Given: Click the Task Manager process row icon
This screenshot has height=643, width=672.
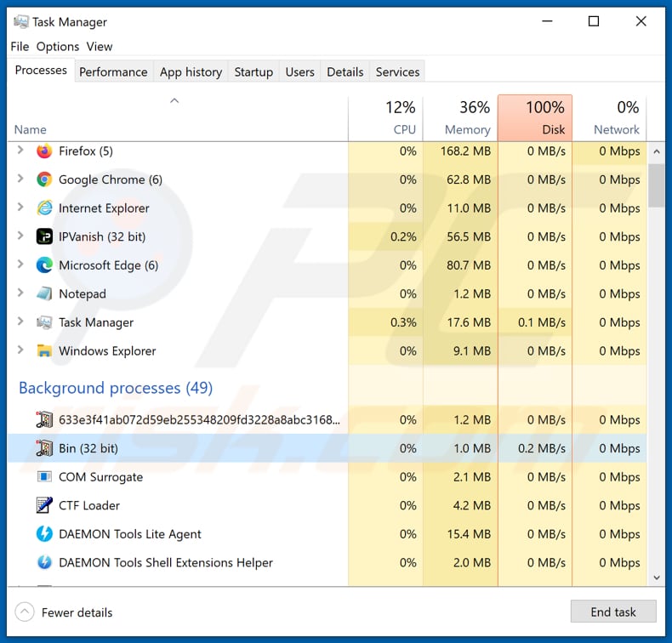Looking at the screenshot, I should click(44, 322).
